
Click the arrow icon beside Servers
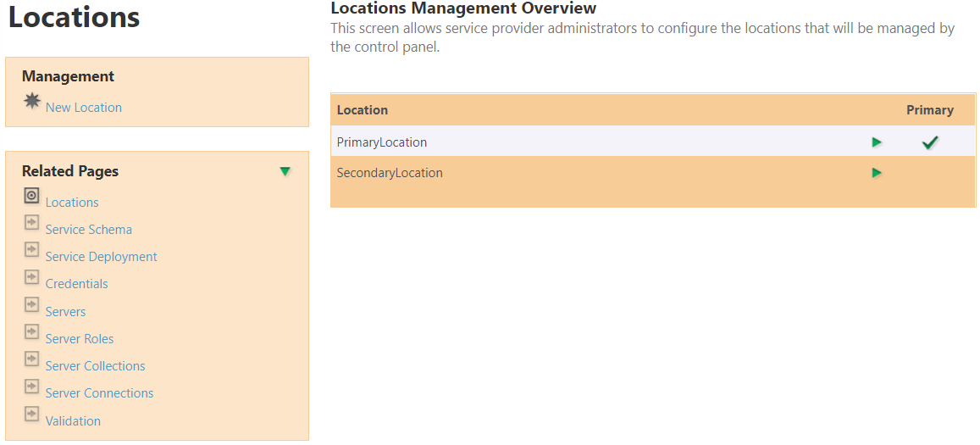tap(32, 305)
